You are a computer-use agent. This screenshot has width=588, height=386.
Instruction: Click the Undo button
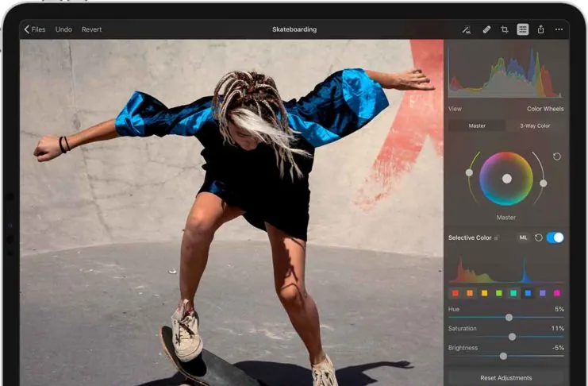coord(63,29)
